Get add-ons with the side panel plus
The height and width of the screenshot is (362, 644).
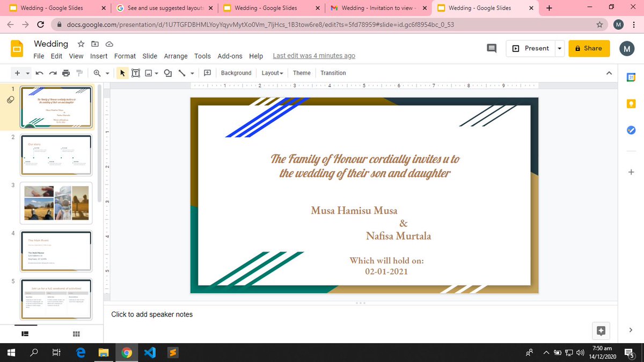[x=631, y=172]
